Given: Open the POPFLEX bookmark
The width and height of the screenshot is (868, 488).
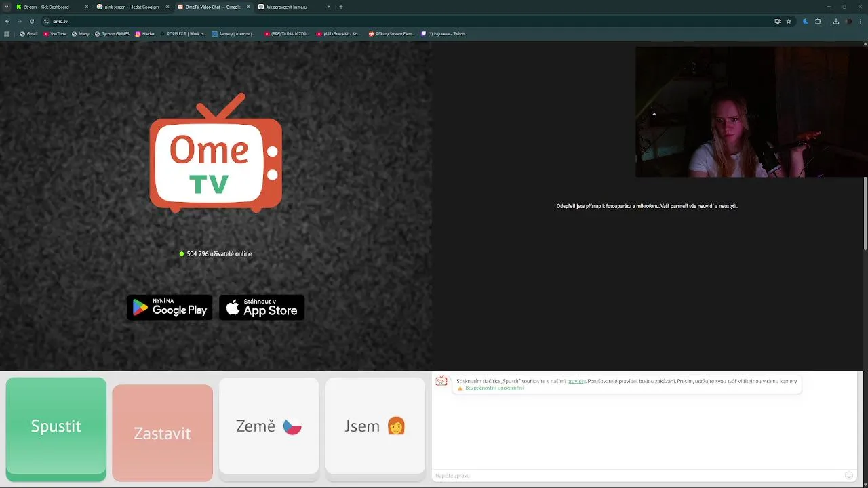Looking at the screenshot, I should [183, 33].
